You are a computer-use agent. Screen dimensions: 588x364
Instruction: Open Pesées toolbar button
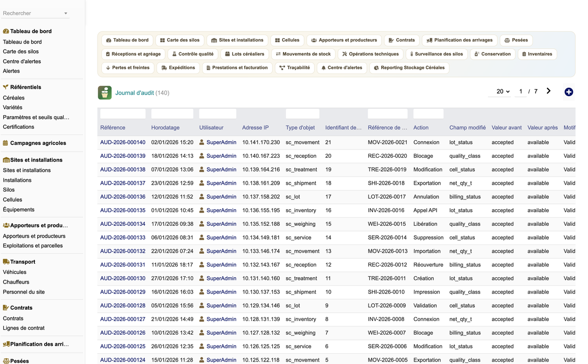516,40
